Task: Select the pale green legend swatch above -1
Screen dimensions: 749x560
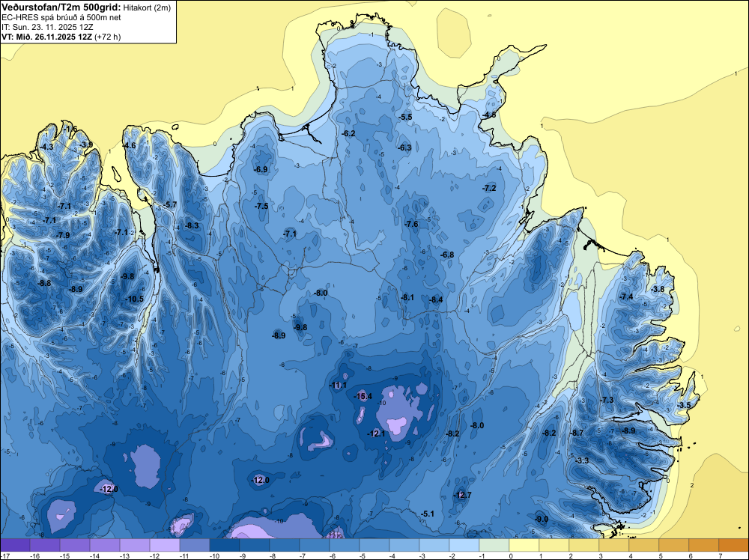Action: pos(494,544)
